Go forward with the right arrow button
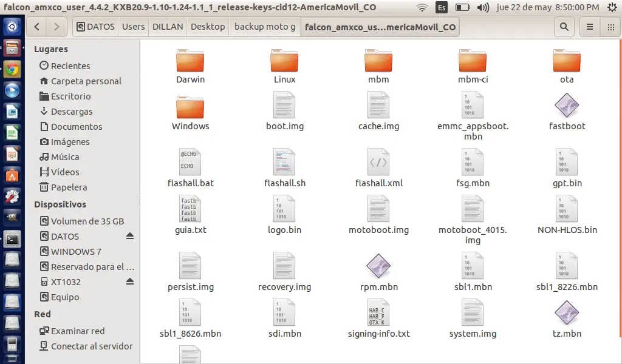622x364 pixels. 56,27
